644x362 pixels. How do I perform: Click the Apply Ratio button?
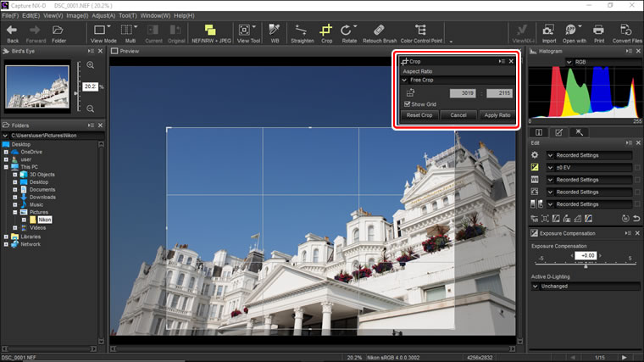[496, 115]
